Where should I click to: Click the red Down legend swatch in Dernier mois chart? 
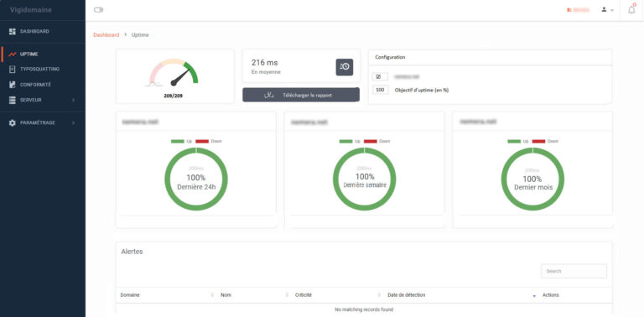pos(538,141)
